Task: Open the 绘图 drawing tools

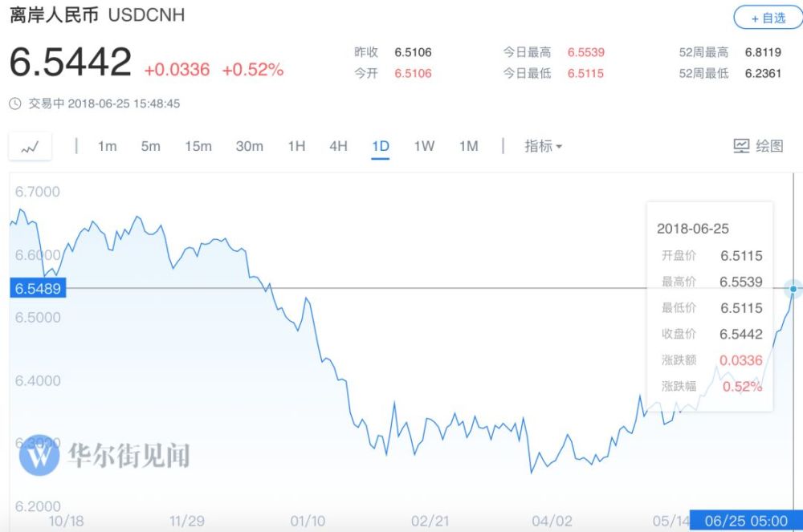Action: 758,146
